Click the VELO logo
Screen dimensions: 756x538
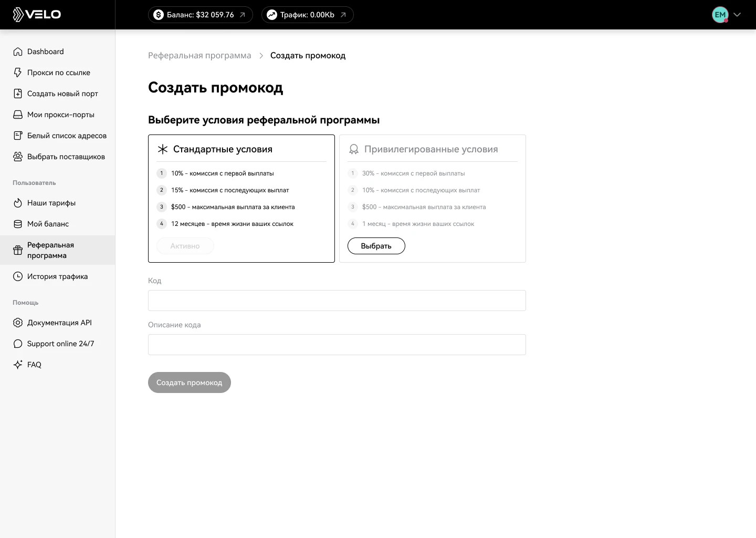click(37, 15)
